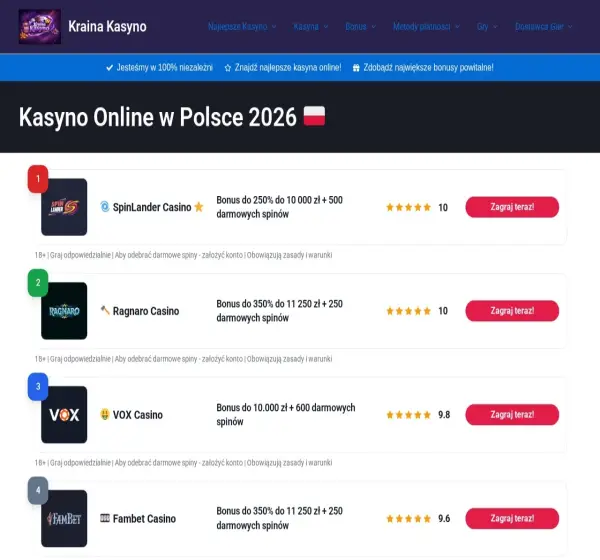This screenshot has width=600, height=560.
Task: Expand the Gry dropdown chevron
Action: pyautogui.click(x=495, y=27)
